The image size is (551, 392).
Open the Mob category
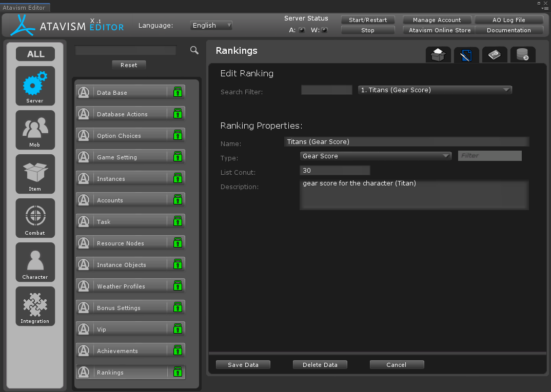(35, 129)
